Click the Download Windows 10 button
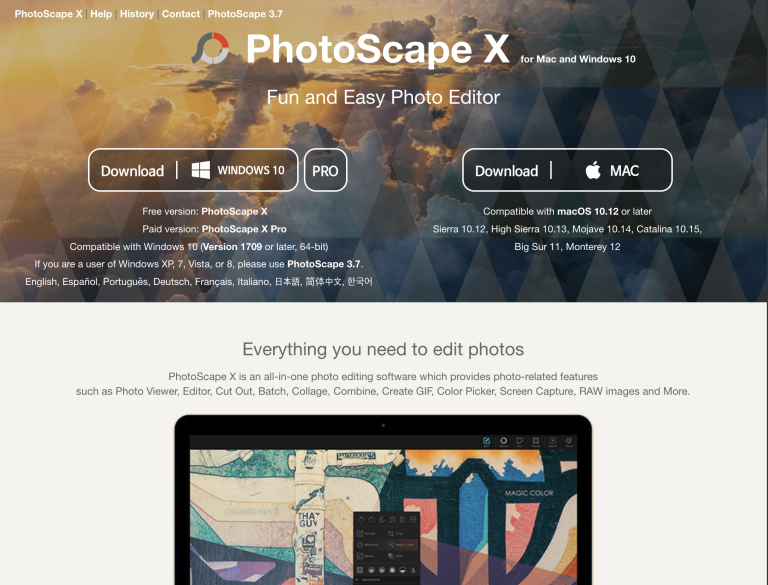 click(193, 170)
